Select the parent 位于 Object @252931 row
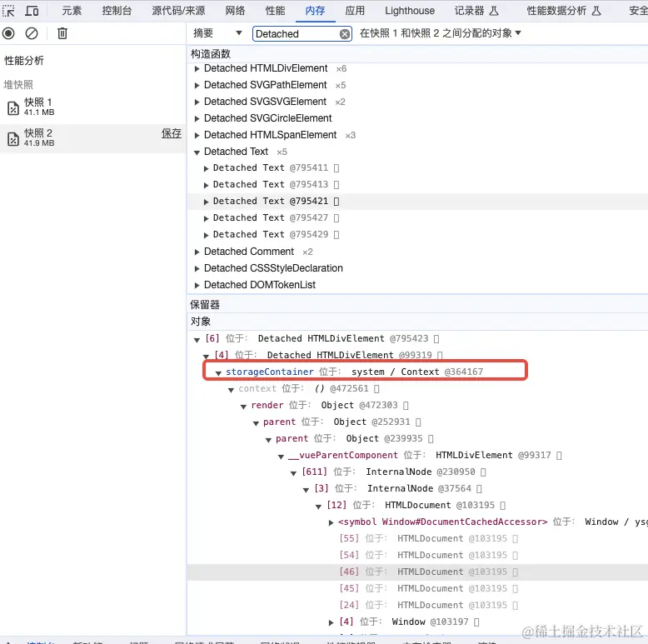The image size is (648, 644). 417,422
